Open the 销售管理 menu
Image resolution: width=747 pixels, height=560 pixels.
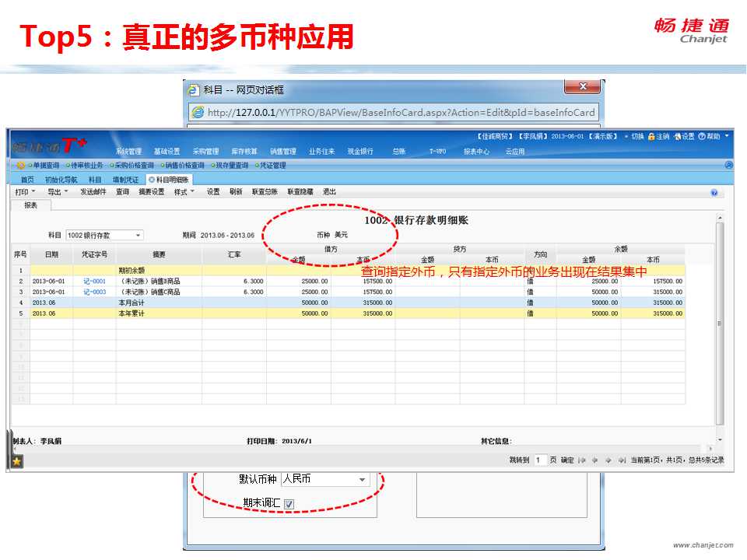point(283,152)
